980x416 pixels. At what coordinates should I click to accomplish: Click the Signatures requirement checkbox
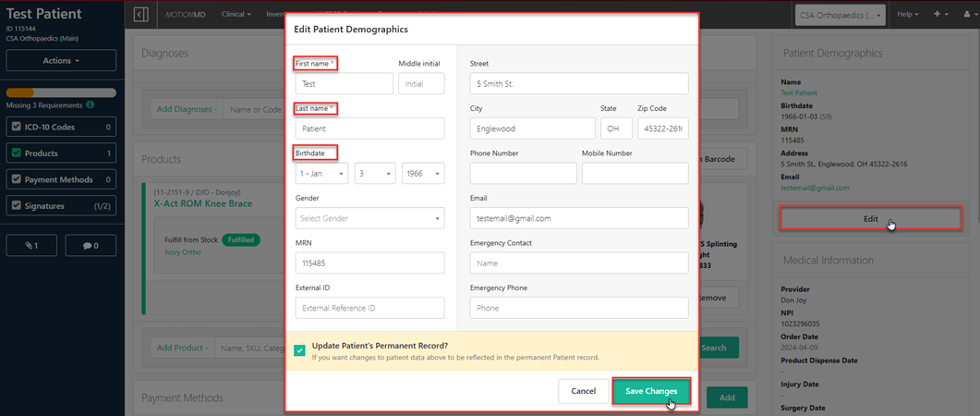[16, 205]
